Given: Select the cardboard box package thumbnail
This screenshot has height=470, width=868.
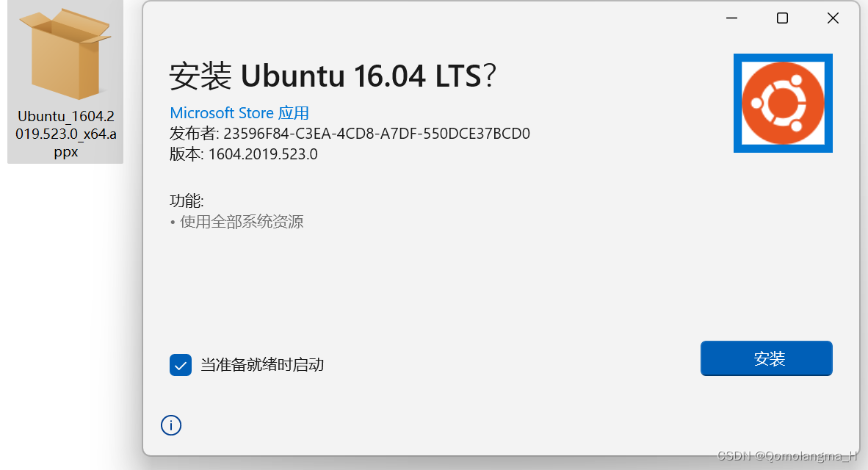Looking at the screenshot, I should pyautogui.click(x=65, y=51).
